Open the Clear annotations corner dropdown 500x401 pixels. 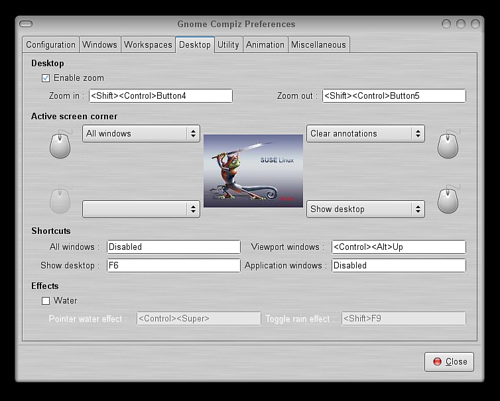(365, 134)
